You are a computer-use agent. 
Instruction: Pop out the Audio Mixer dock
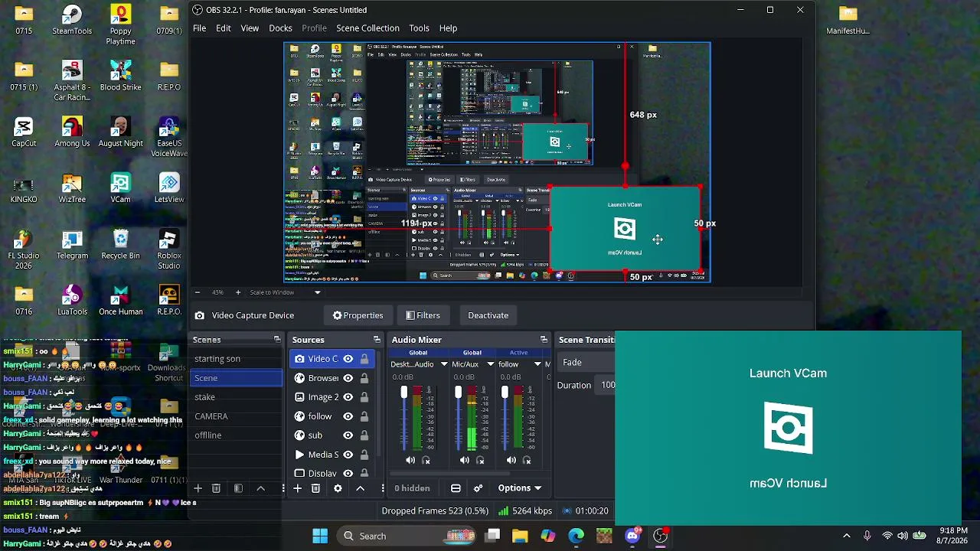coord(544,340)
